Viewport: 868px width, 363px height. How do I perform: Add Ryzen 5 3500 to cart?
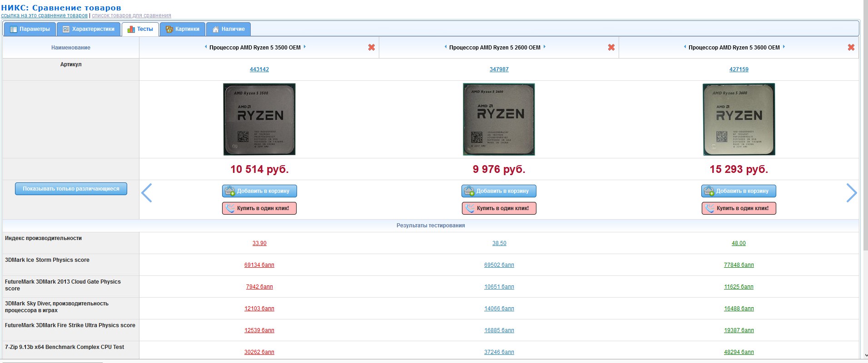point(259,191)
